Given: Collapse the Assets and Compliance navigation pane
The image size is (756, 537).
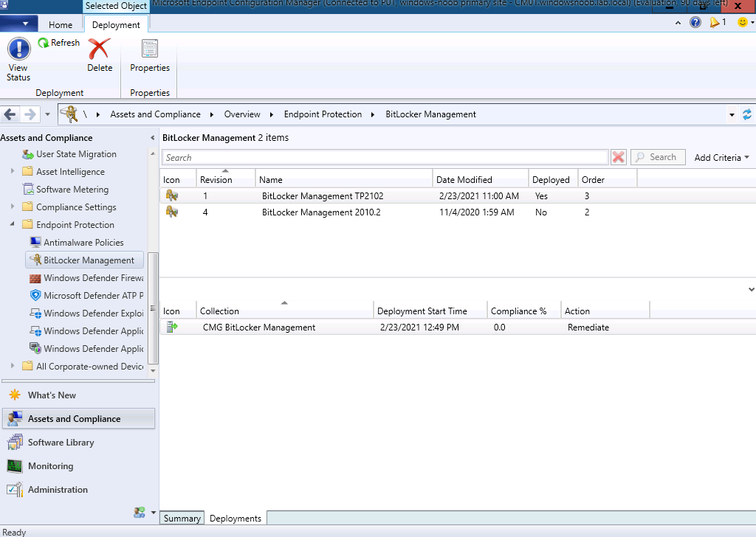Looking at the screenshot, I should point(152,138).
